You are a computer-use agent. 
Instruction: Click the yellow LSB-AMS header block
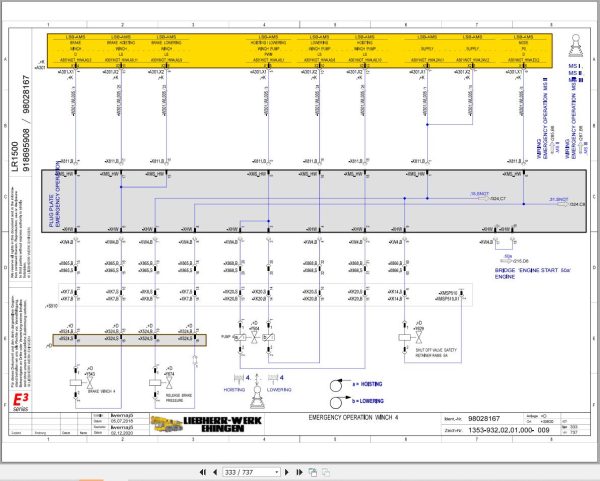click(300, 51)
